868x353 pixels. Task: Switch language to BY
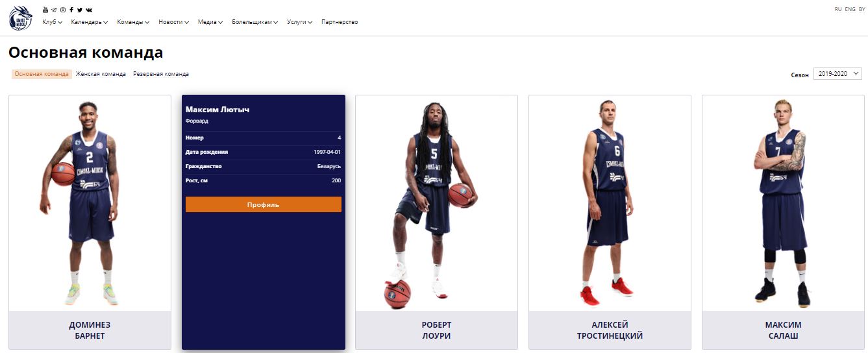pos(862,9)
